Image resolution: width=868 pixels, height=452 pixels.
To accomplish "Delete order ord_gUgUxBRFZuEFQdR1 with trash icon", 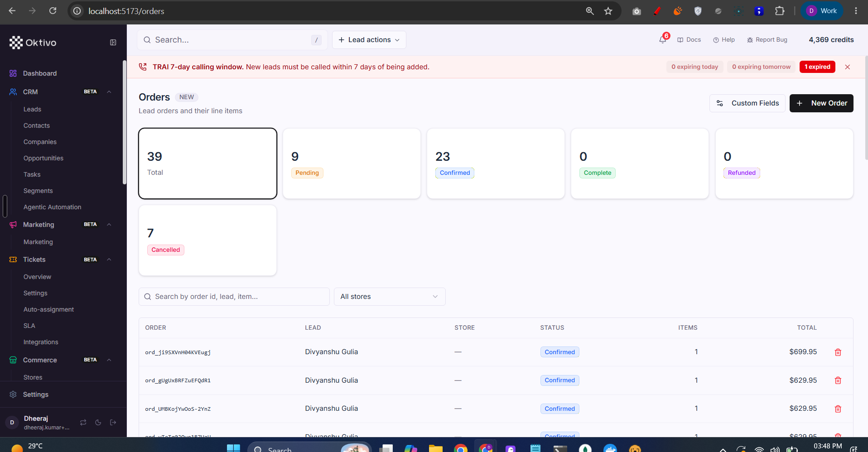I will click(x=838, y=380).
